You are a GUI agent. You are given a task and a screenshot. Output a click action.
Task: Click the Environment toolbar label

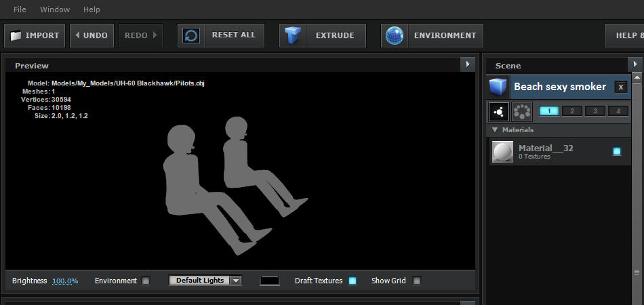tap(445, 35)
